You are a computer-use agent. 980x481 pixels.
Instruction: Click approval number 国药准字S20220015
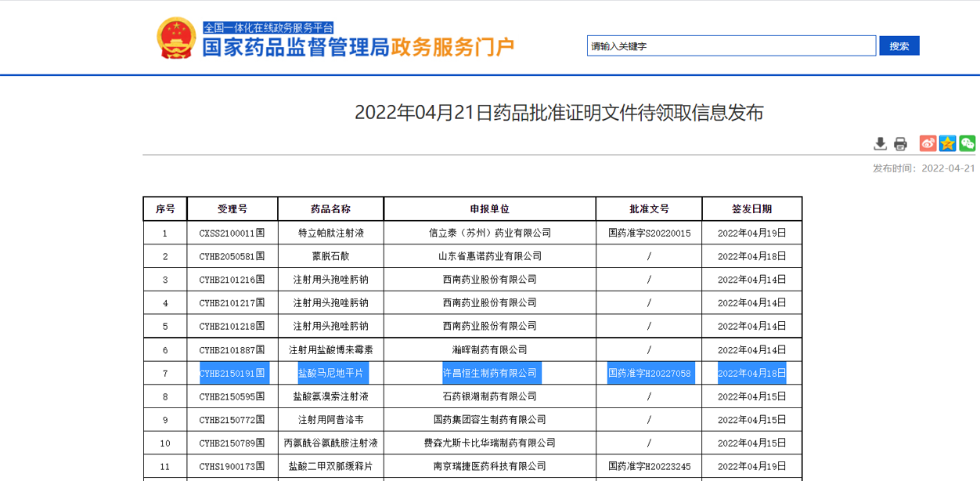pos(649,233)
